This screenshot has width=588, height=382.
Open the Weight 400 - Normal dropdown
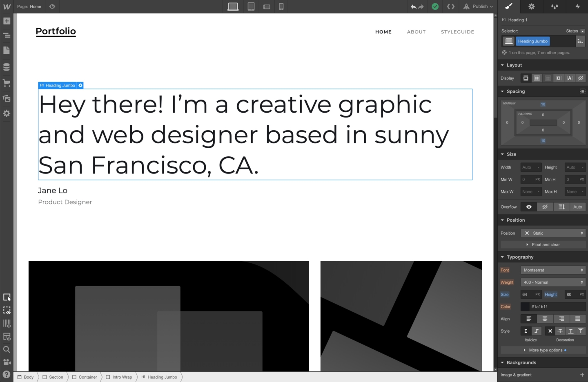point(553,282)
